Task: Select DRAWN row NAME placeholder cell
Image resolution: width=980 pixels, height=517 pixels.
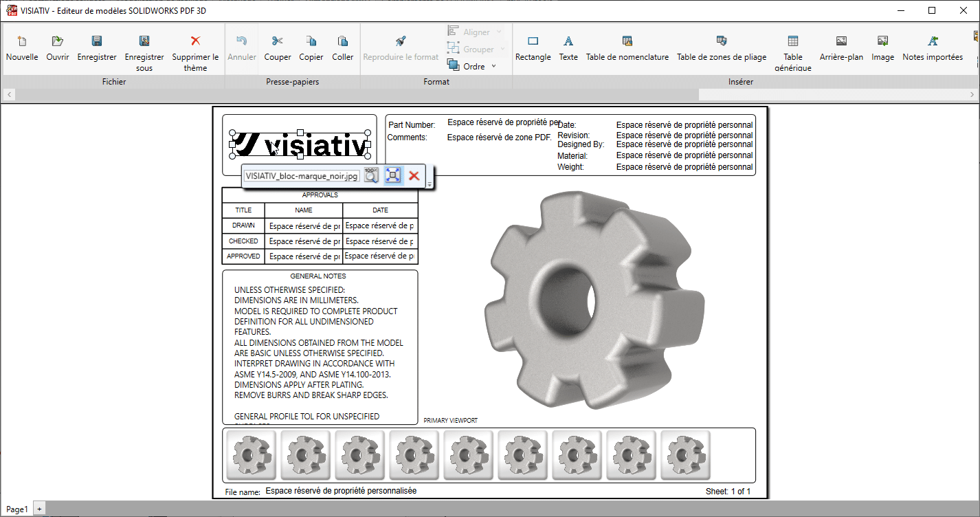Action: pos(304,225)
